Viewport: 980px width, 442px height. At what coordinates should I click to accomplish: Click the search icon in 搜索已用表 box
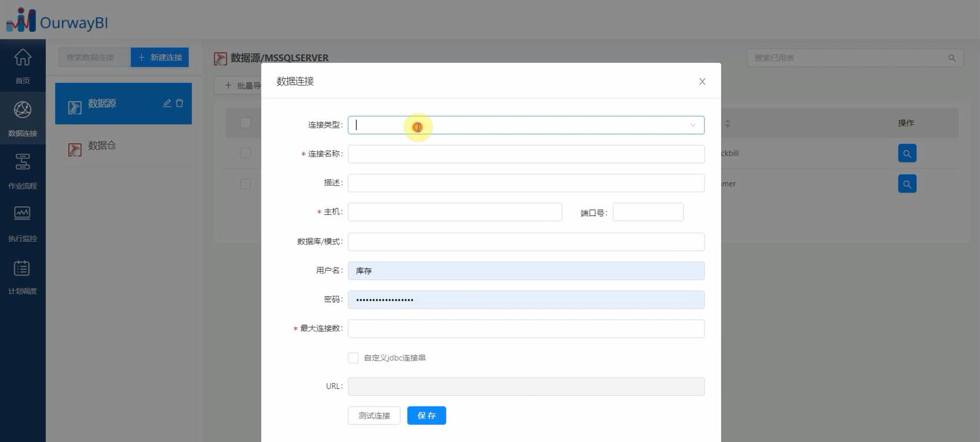pyautogui.click(x=951, y=58)
